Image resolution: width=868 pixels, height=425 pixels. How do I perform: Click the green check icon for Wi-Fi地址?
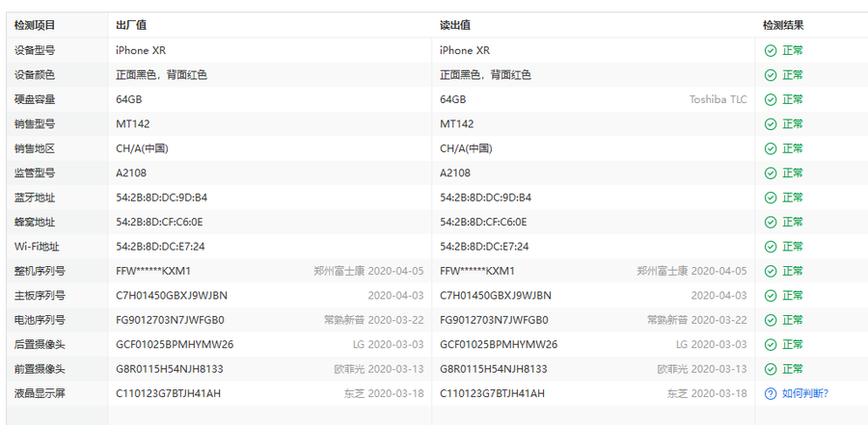pyautogui.click(x=771, y=247)
